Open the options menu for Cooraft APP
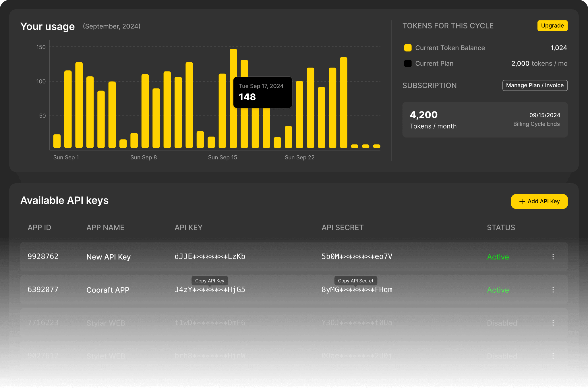Screen dimensions: 588x390 (x=553, y=290)
